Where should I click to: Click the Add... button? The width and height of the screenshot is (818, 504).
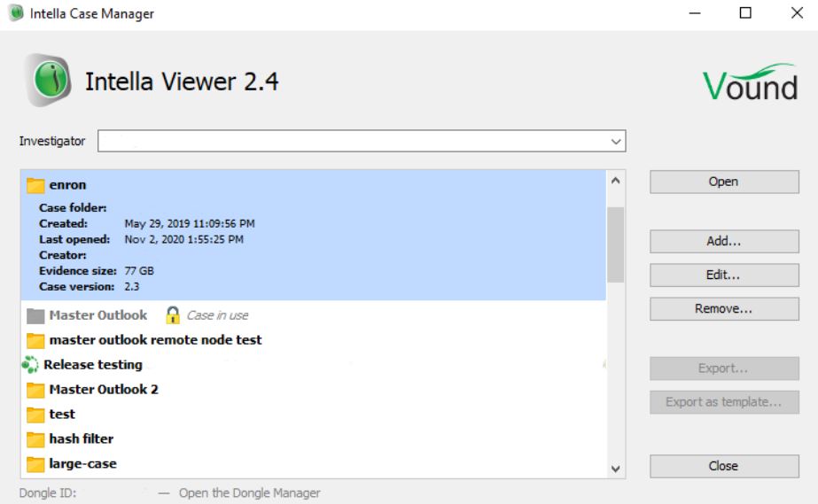(724, 241)
